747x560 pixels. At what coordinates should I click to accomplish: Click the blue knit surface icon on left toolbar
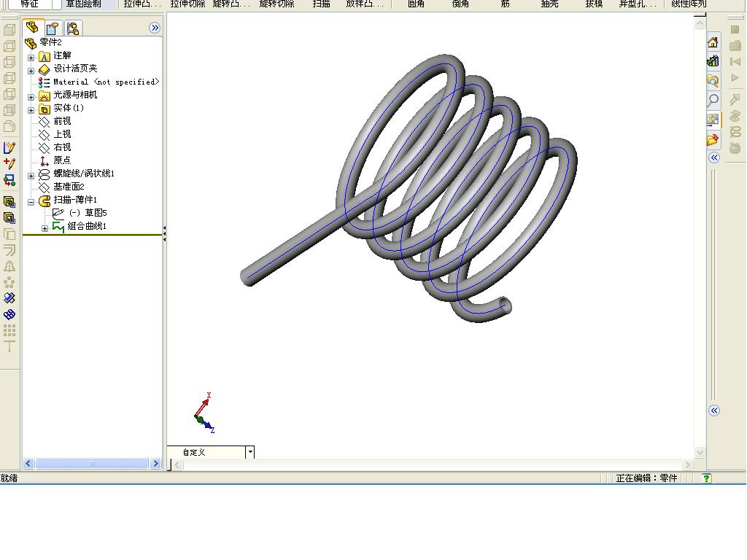click(9, 314)
